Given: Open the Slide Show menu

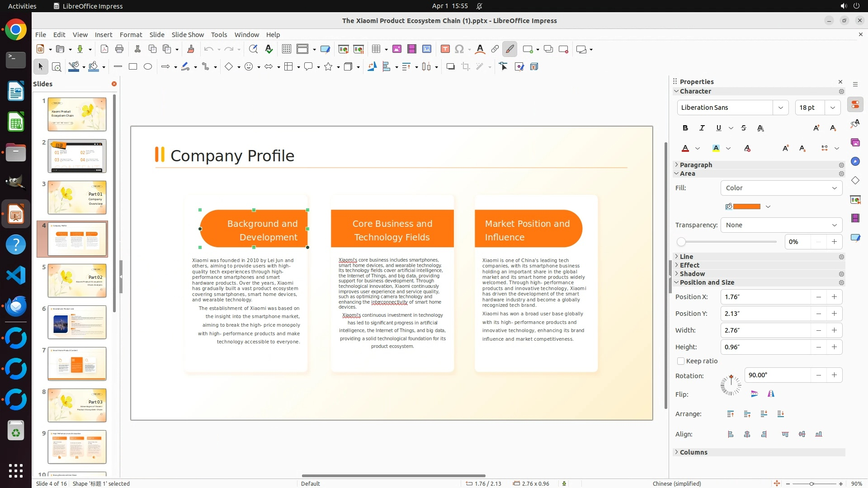Looking at the screenshot, I should click(188, 35).
